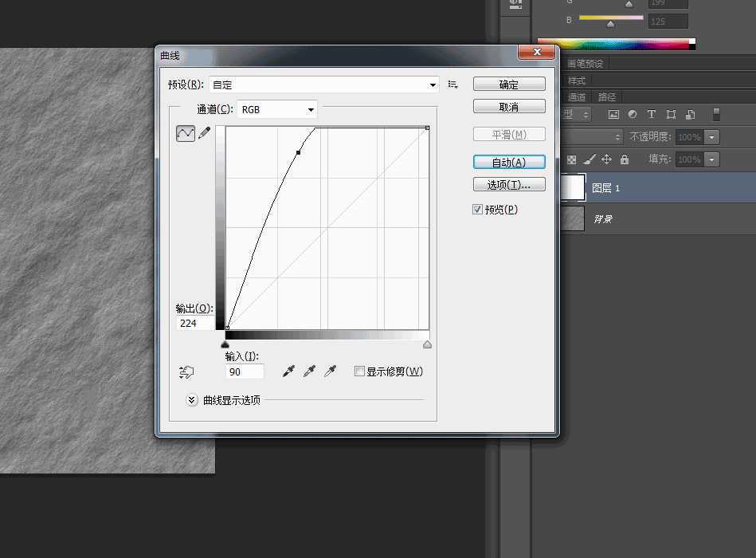Screen dimensions: 756x558
Task: Switch to the 通道 tab
Action: (x=576, y=96)
